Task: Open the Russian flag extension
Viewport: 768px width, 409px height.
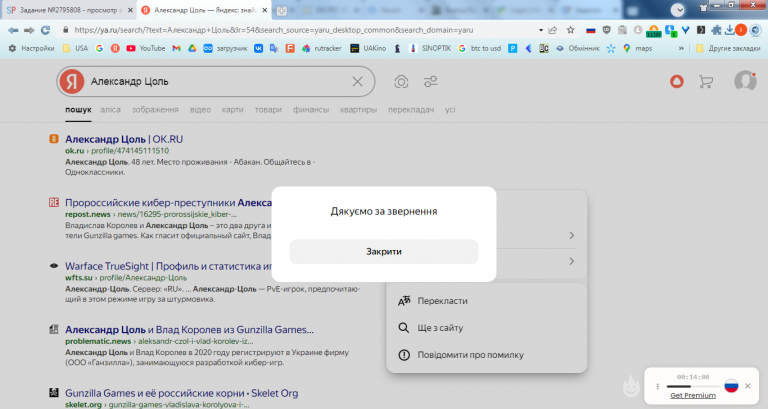Action: click(x=591, y=30)
